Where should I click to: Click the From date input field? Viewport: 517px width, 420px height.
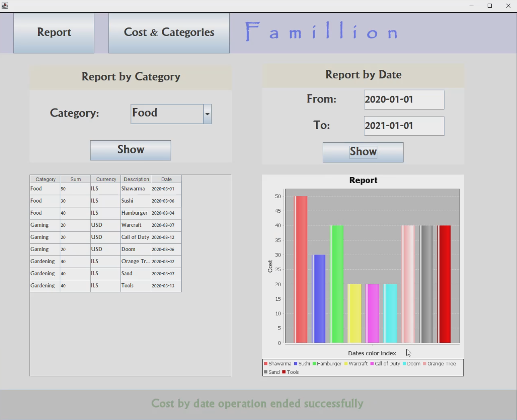point(404,99)
